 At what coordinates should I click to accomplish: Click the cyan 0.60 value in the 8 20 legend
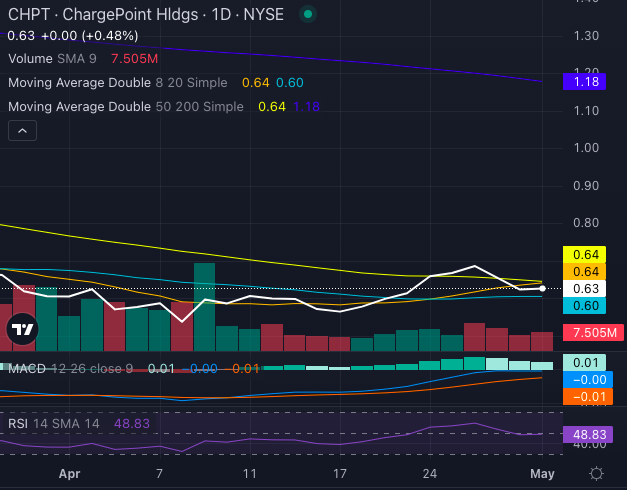(290, 83)
